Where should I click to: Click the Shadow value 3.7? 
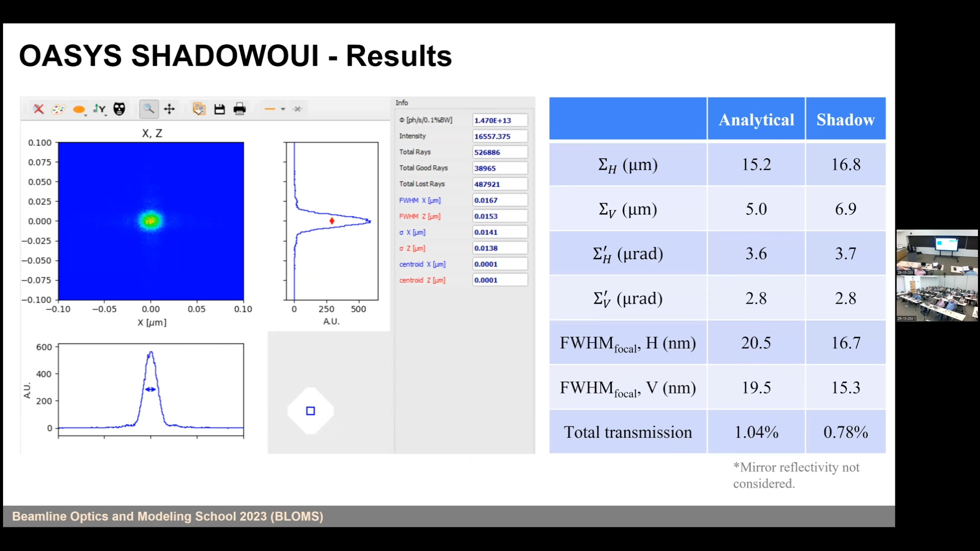click(846, 254)
